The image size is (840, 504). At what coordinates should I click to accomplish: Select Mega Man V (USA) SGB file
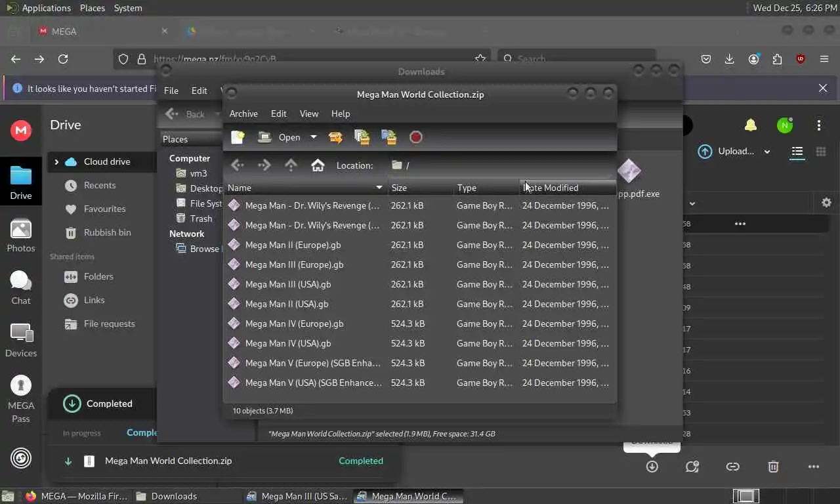pos(420,383)
